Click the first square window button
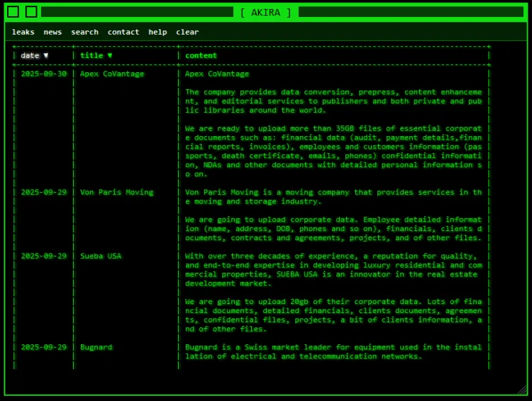Screen dimensions: 532x401 coord(13,12)
